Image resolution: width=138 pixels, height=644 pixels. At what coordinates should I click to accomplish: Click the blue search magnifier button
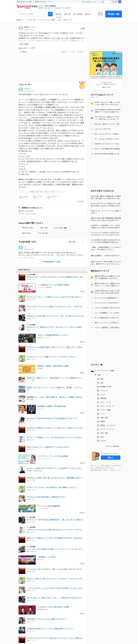coord(50,14)
